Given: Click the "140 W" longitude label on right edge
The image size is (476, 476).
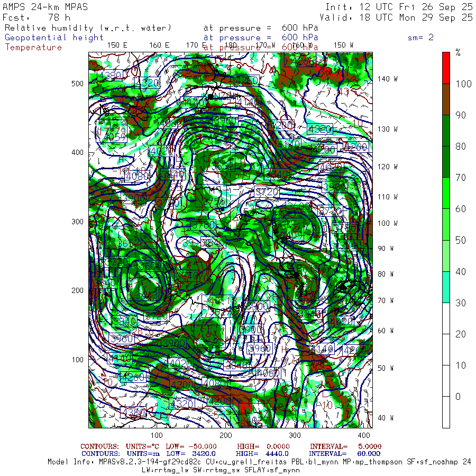Looking at the screenshot, I should point(388,79).
